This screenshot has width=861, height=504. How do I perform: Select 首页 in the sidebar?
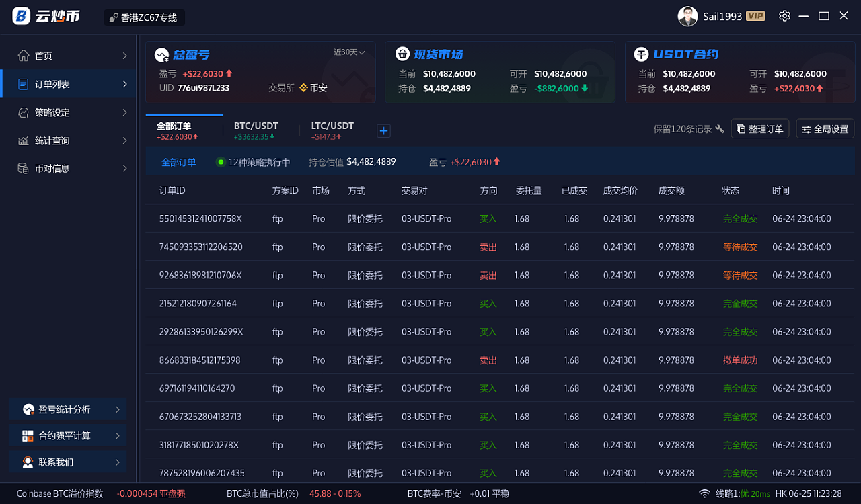click(68, 56)
